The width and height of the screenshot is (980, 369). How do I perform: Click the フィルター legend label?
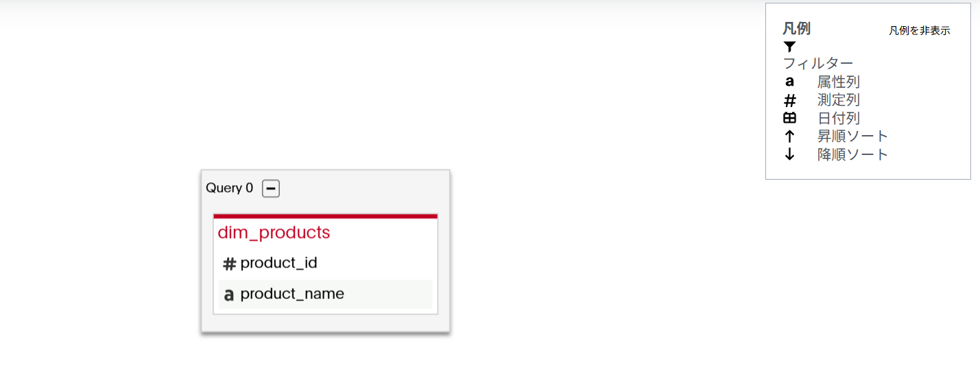click(818, 64)
